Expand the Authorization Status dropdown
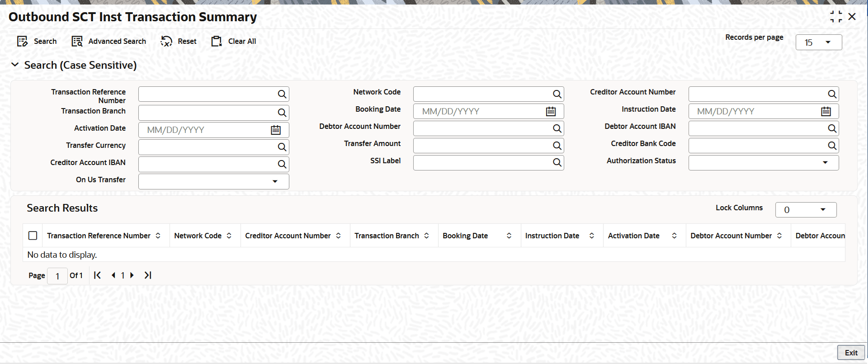 [x=825, y=162]
